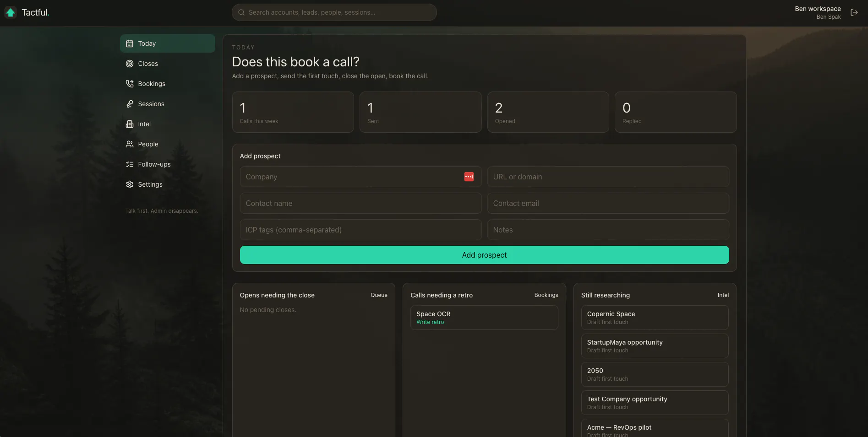
Task: Open the Test Company opportunity card
Action: click(x=655, y=403)
